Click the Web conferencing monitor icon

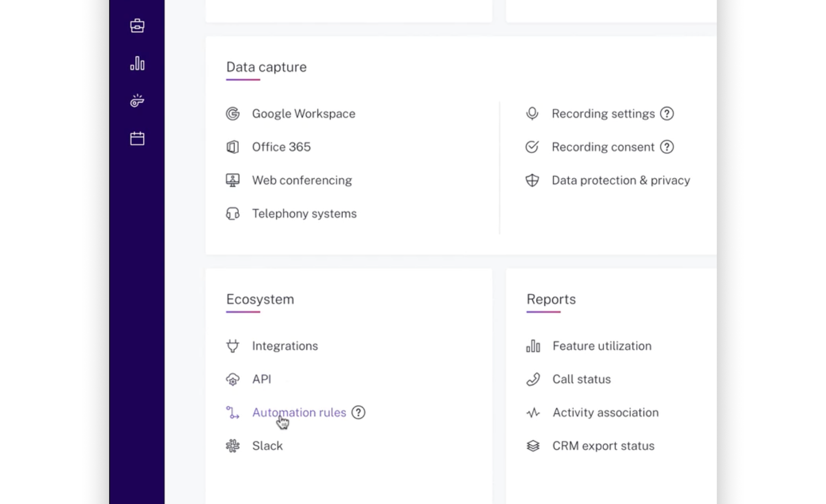233,180
